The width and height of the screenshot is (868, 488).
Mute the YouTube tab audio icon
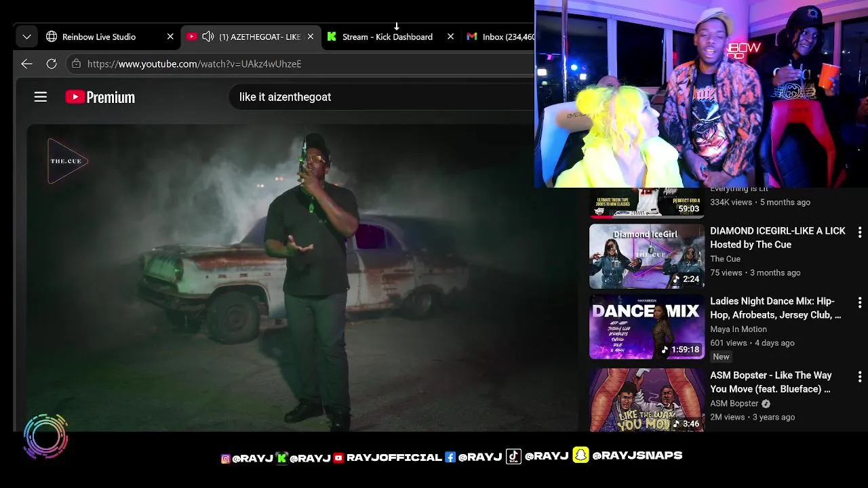208,37
